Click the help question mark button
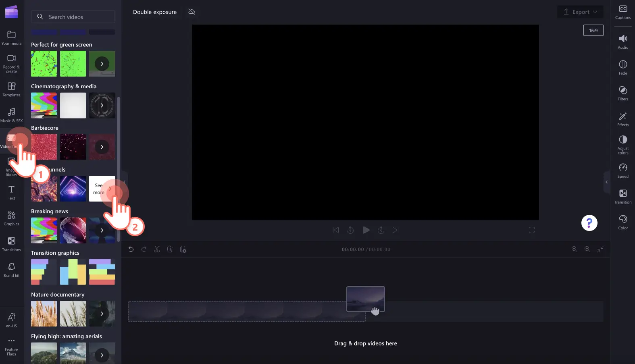 coord(589,223)
